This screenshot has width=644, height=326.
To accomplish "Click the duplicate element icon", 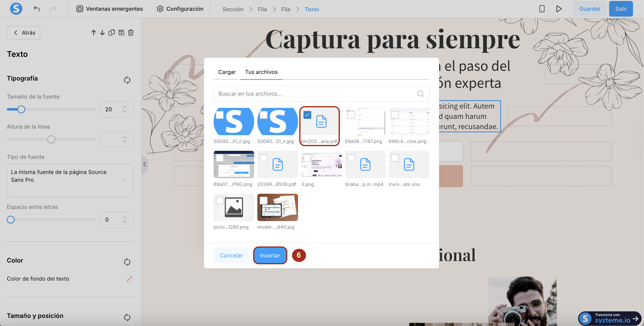I will (112, 33).
